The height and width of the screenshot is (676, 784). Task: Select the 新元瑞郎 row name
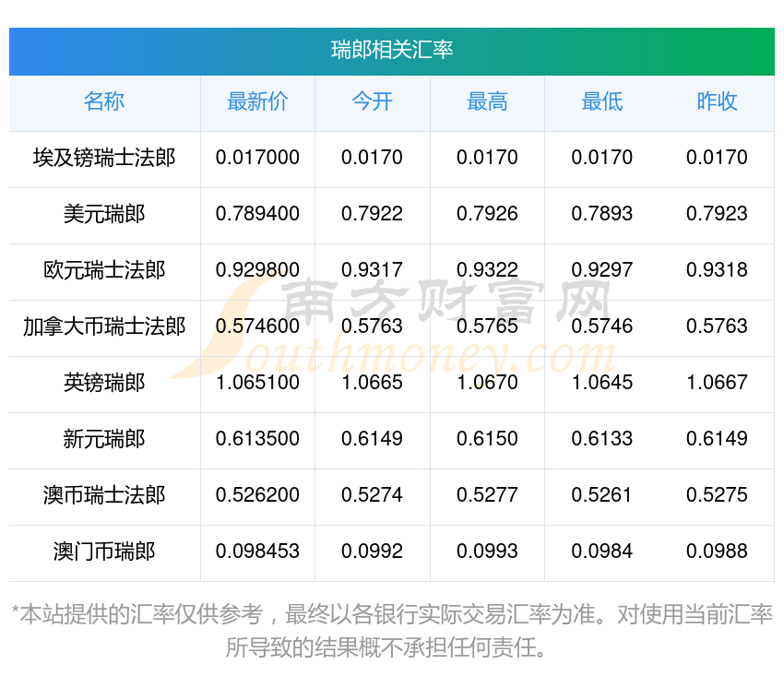pos(104,439)
